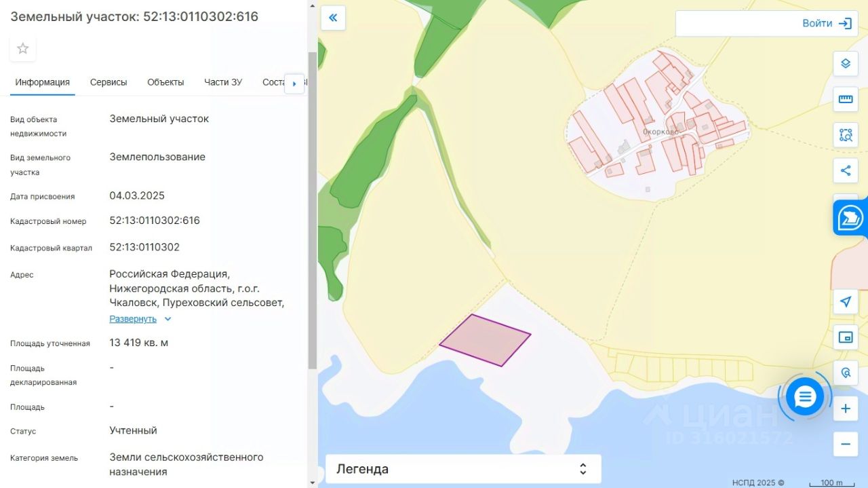Click the object type value Земельный участок
Screen dimensions: 868x488
pos(159,119)
